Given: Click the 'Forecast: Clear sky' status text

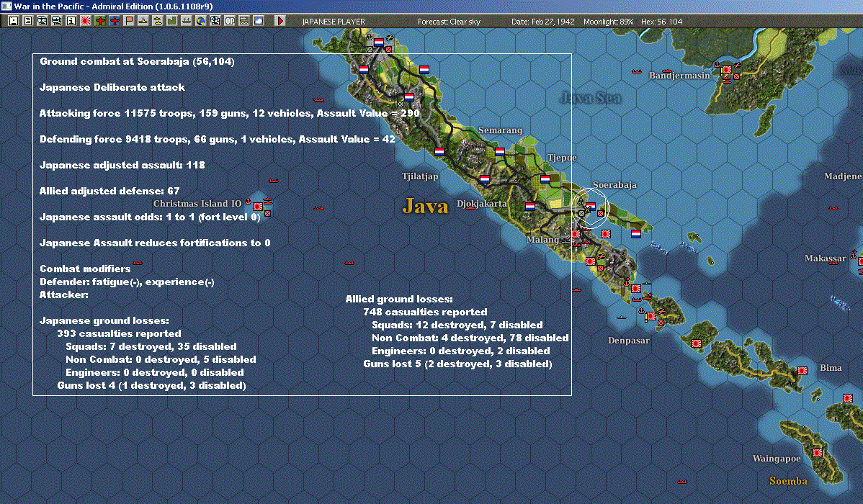Looking at the screenshot, I should click(449, 22).
